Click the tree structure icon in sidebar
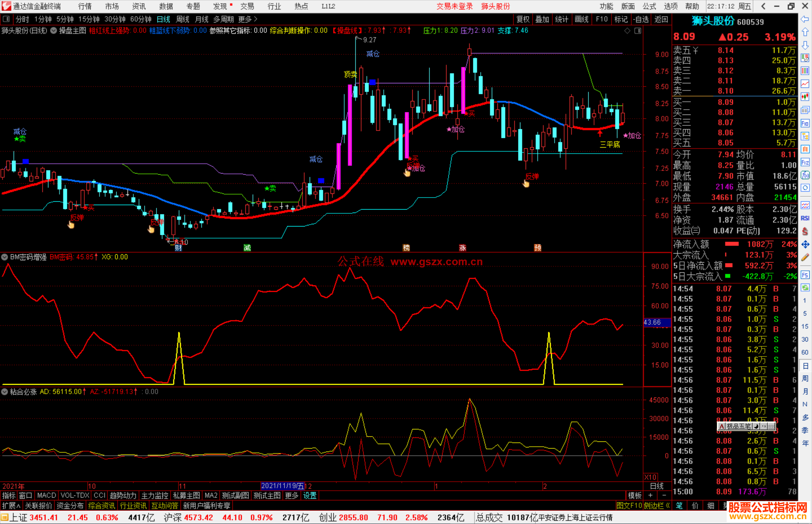Image resolution: width=812 pixels, height=524 pixels. pos(805,136)
